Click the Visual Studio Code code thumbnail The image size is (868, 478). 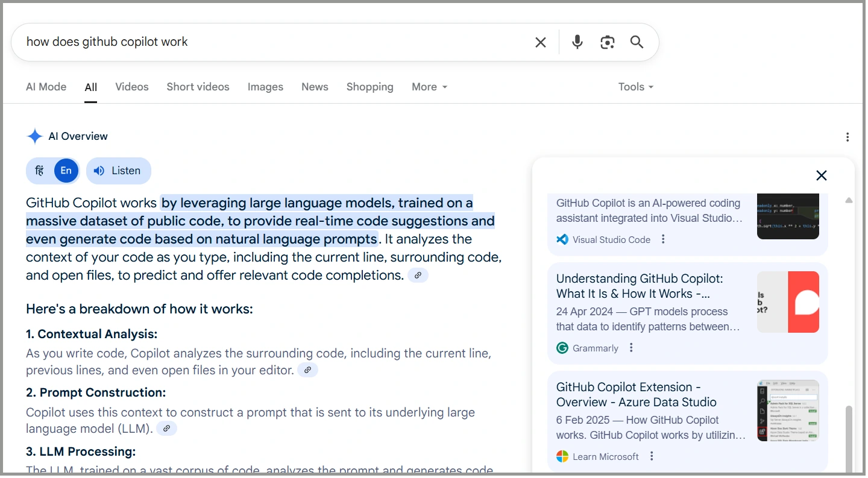click(788, 216)
